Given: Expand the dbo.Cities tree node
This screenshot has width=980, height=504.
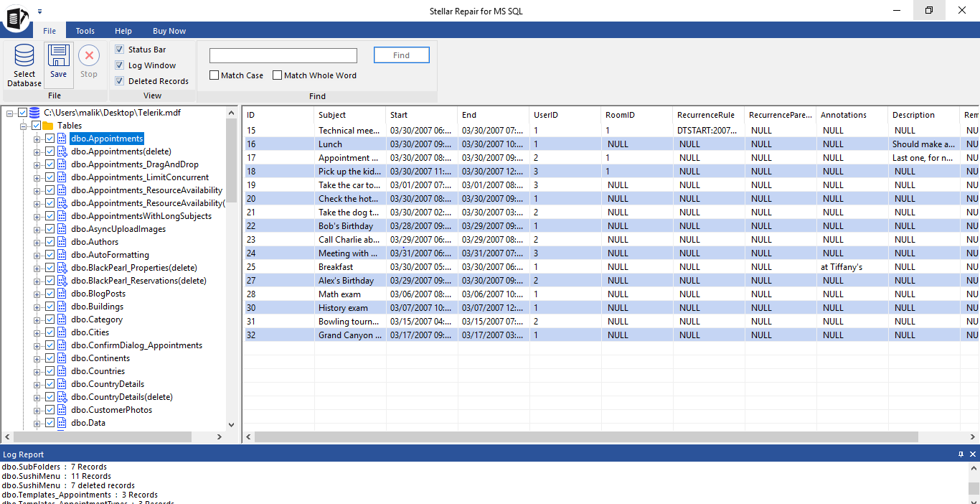Looking at the screenshot, I should click(37, 332).
